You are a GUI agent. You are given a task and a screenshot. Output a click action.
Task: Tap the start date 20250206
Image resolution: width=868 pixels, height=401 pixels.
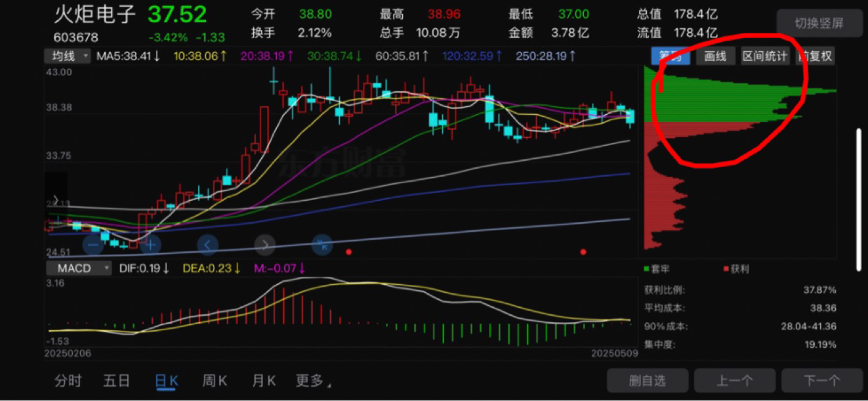tap(68, 353)
